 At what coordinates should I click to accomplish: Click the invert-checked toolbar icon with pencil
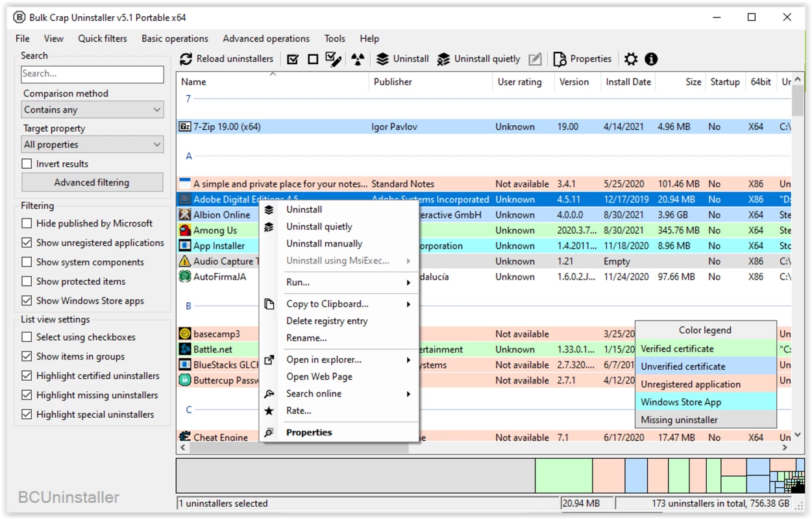tap(334, 59)
